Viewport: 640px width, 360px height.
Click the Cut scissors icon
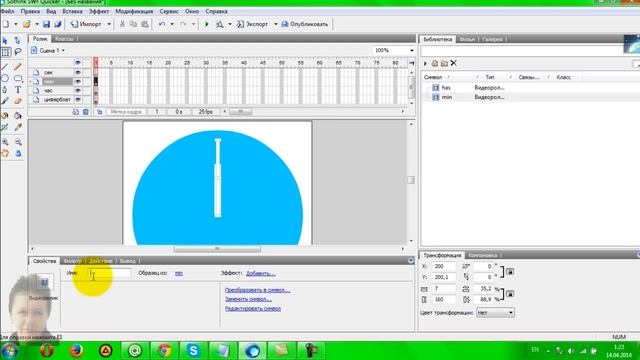click(x=122, y=24)
